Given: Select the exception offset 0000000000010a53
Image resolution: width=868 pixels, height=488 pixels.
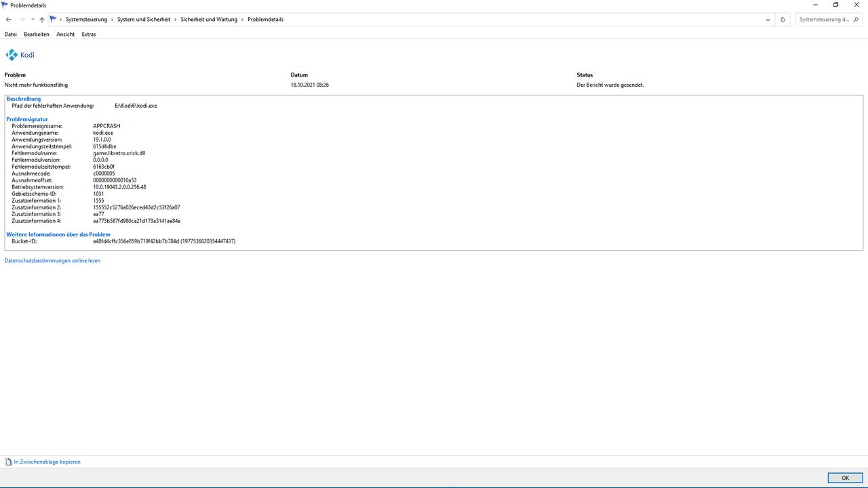Looking at the screenshot, I should pyautogui.click(x=115, y=180).
